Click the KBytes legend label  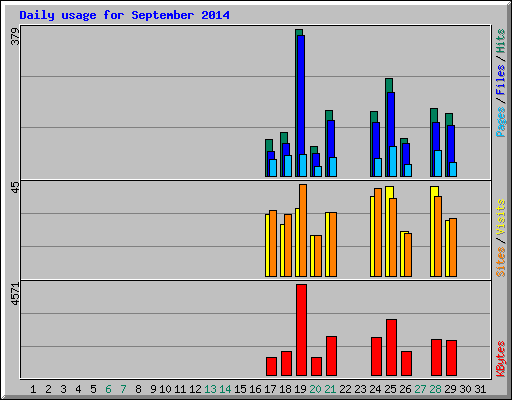pyautogui.click(x=501, y=359)
